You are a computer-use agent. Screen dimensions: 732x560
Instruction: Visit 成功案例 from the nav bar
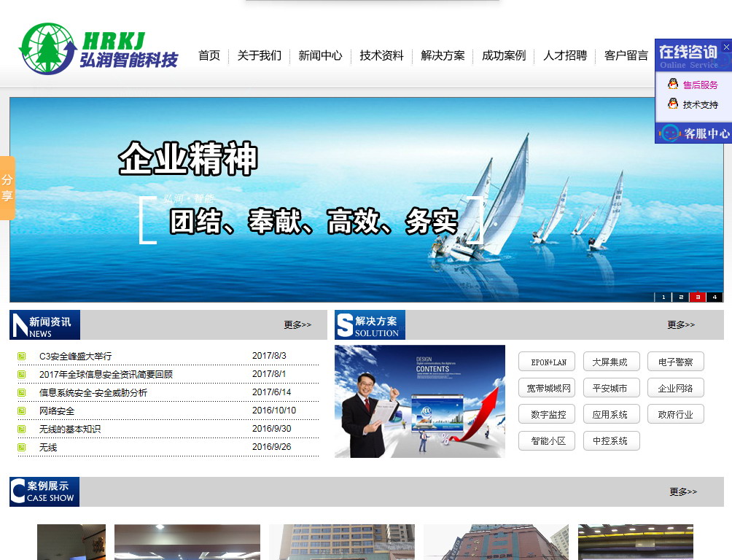click(x=504, y=55)
